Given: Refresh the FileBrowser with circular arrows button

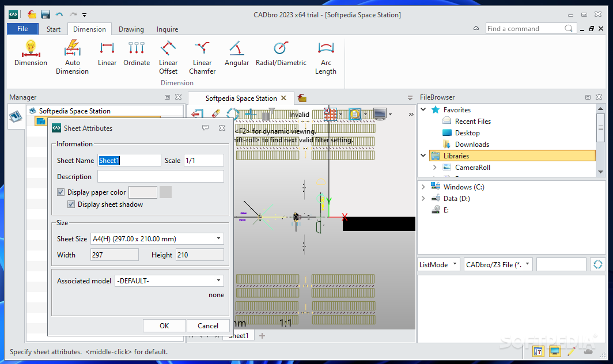Looking at the screenshot, I should 598,264.
